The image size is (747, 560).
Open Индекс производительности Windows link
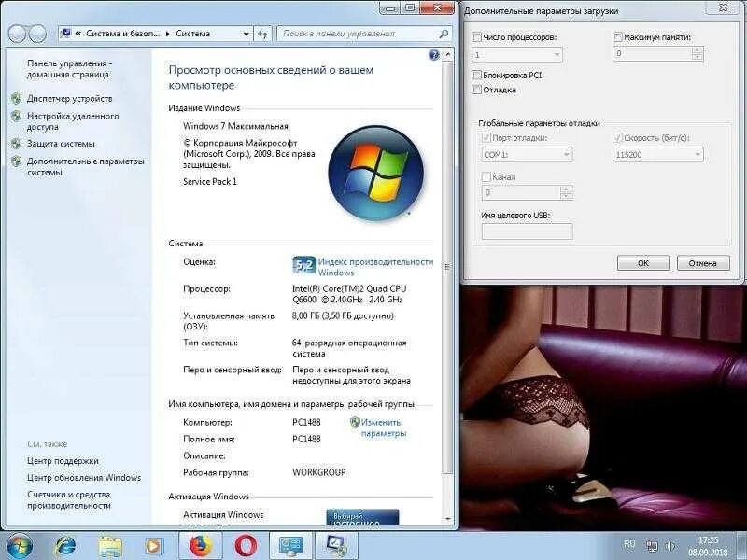coord(375,267)
